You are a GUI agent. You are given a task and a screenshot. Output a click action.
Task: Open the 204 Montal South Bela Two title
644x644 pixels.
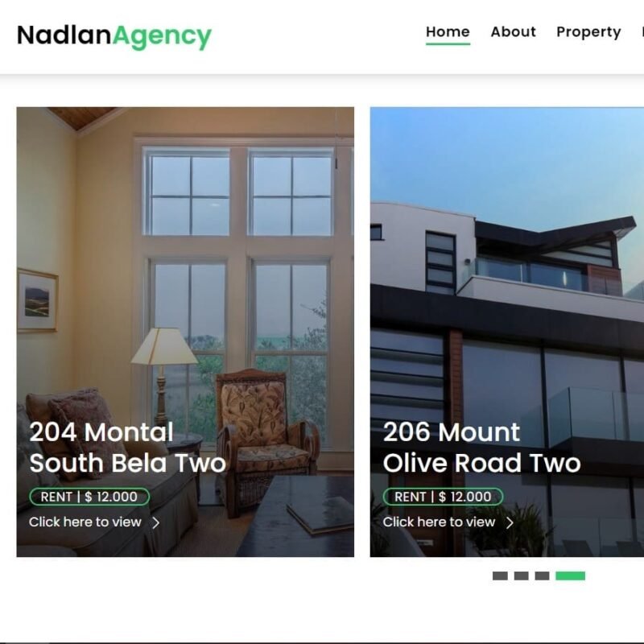click(128, 448)
